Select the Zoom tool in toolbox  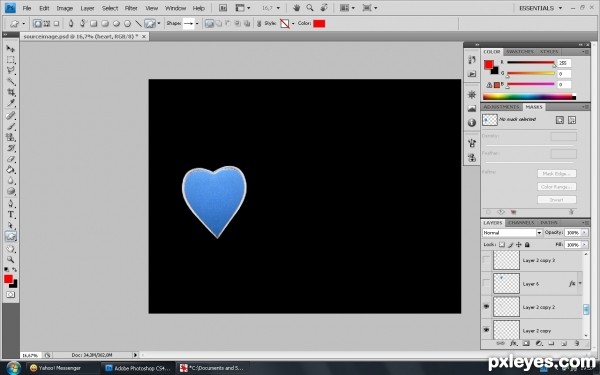[11, 259]
